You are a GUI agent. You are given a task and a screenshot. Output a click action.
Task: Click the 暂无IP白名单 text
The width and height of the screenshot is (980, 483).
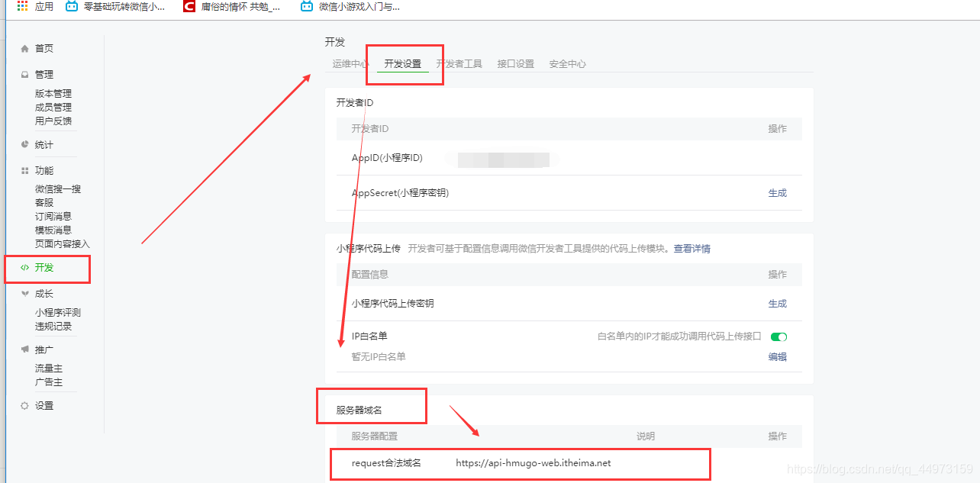[x=379, y=357]
